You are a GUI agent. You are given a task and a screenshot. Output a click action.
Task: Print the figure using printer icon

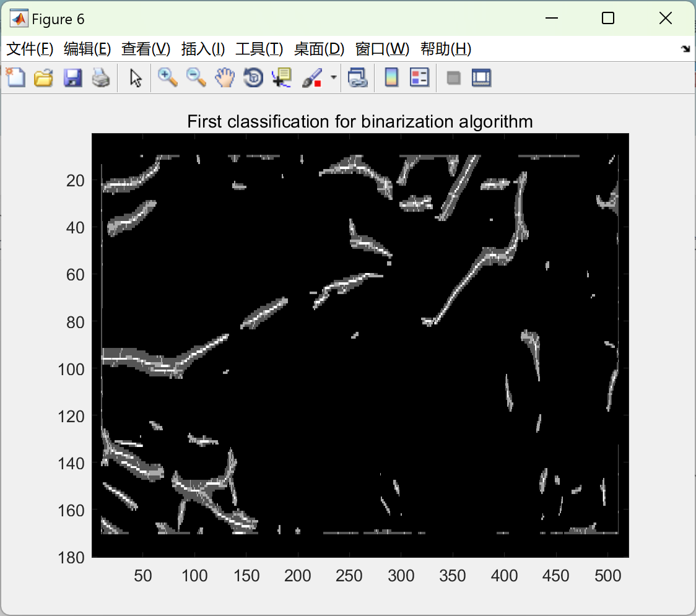pos(101,77)
